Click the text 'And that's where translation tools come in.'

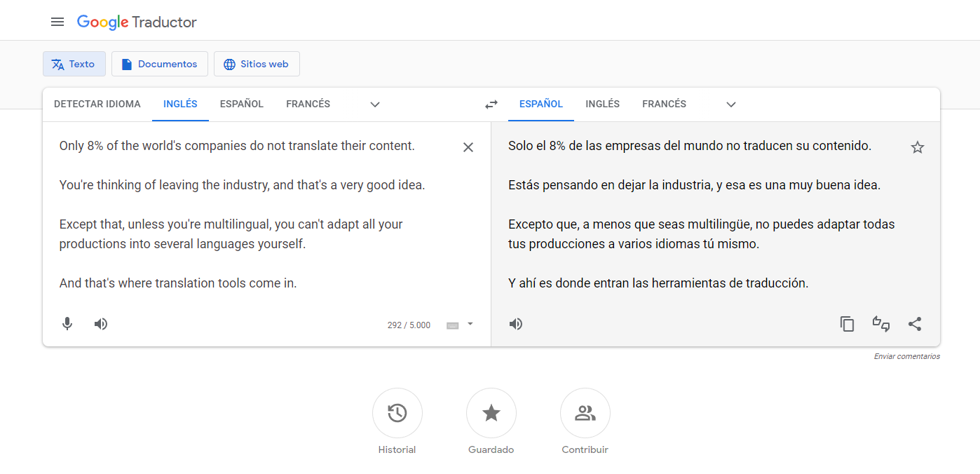click(x=178, y=283)
